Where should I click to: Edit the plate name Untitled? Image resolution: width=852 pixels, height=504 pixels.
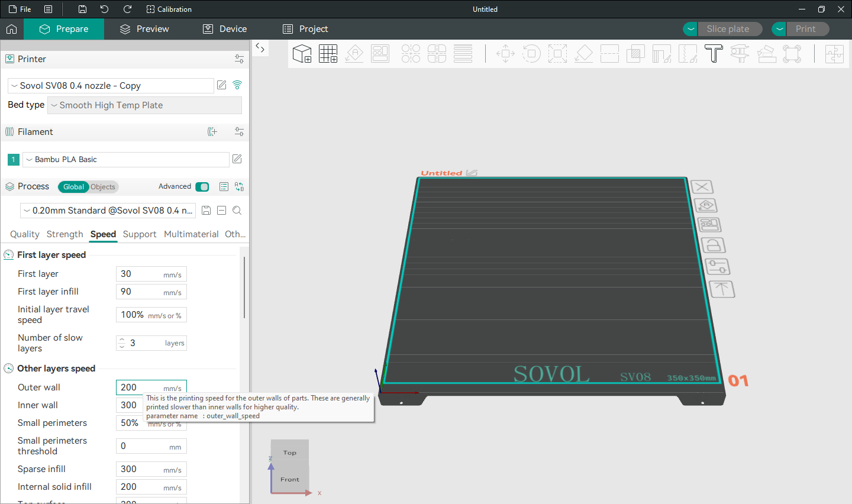(472, 173)
